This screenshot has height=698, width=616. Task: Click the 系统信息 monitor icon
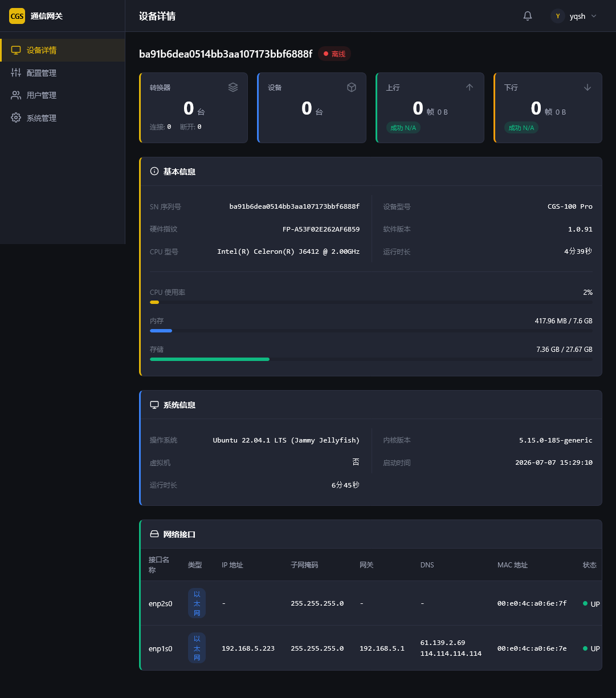154,405
